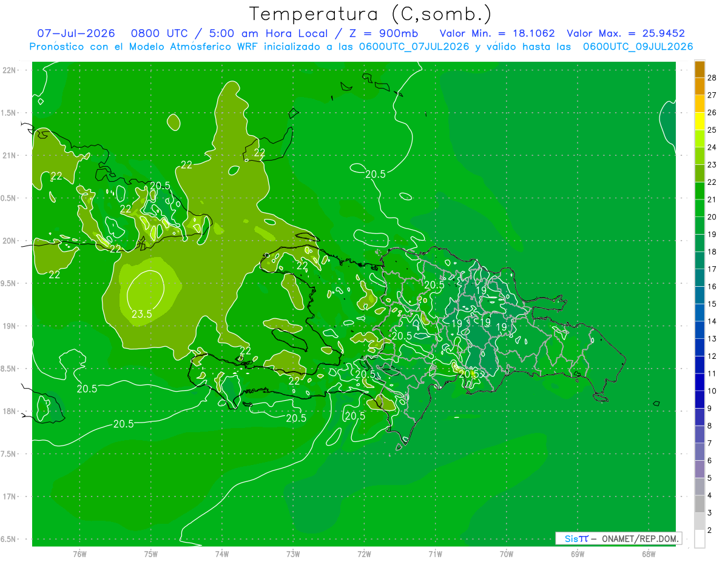The image size is (728, 562).
Task: Click the colorbar swatch between labels 20 and 21
Action: (x=699, y=208)
